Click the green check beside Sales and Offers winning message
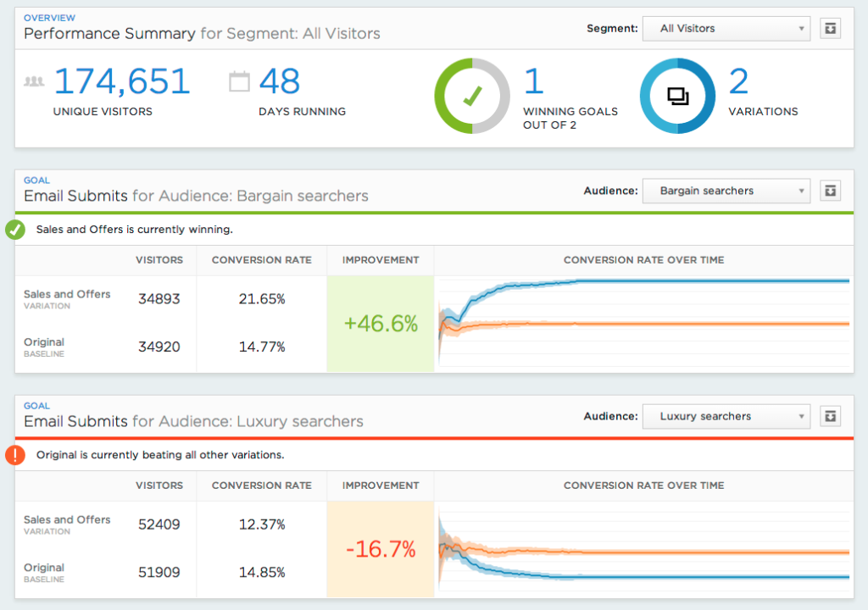This screenshot has width=868, height=610. pyautogui.click(x=15, y=229)
